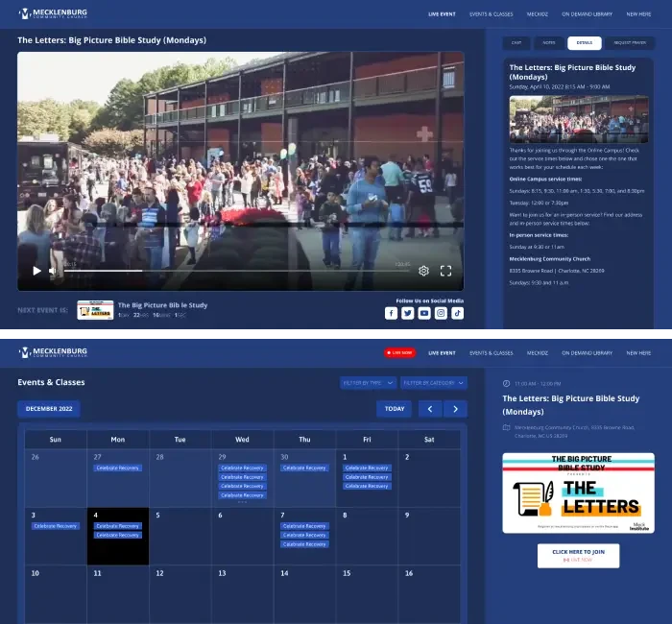Click the Click Here To Join button
This screenshot has width=672, height=624.
578,556
